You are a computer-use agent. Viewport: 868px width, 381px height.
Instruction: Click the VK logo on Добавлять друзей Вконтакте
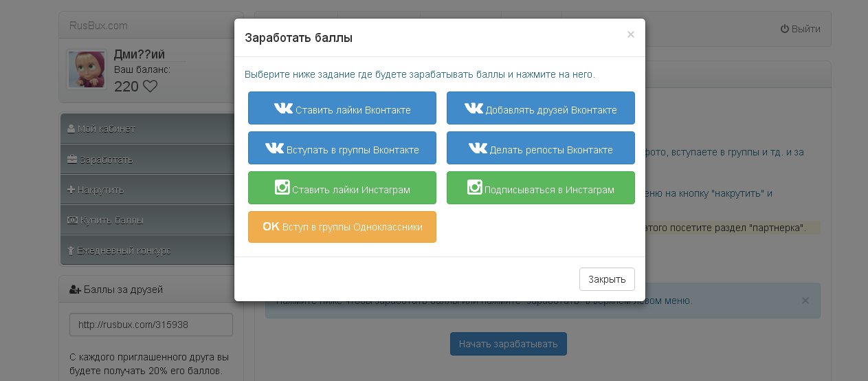coord(474,109)
